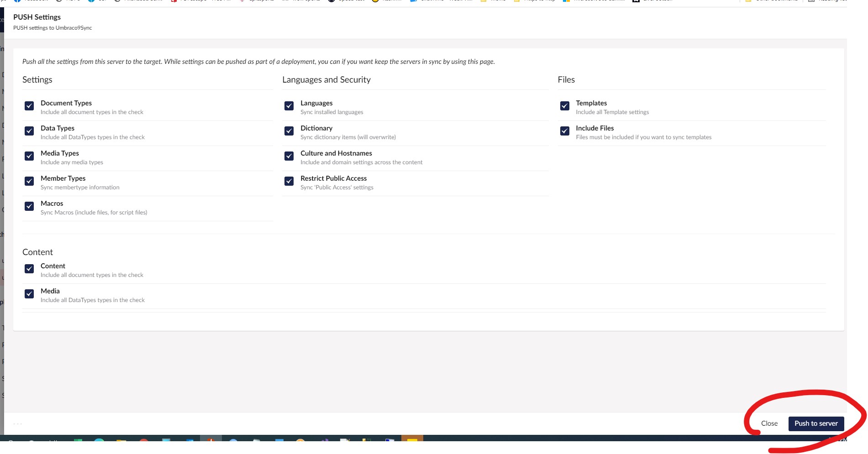Disable the Include Files checkbox
Screen dimensions: 868x454
pos(565,131)
